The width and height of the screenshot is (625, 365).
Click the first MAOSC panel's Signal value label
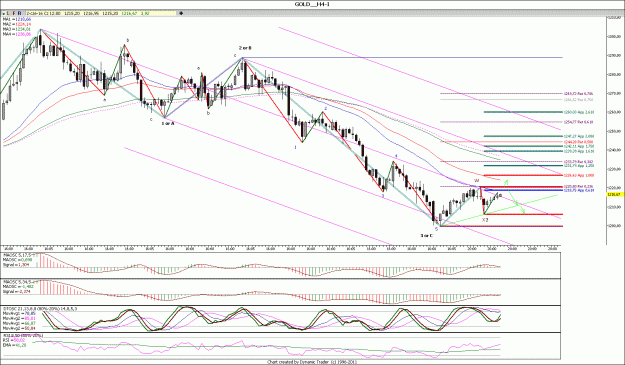(x=16, y=265)
